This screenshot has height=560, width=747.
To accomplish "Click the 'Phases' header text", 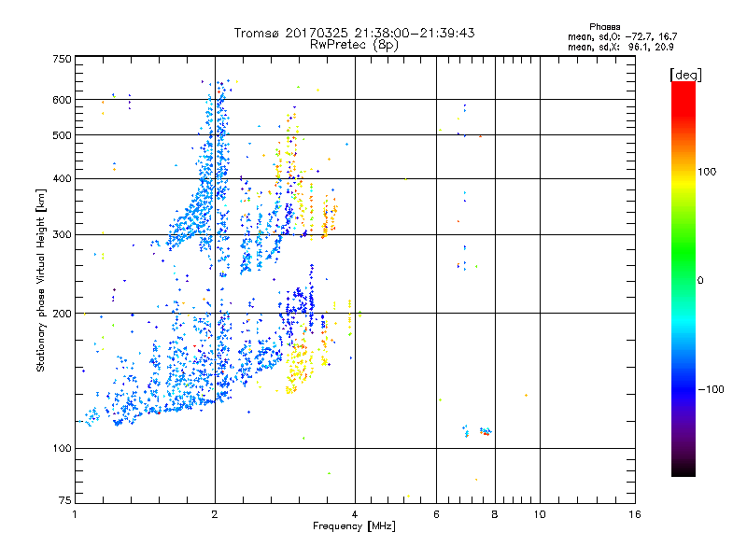I will coord(604,27).
